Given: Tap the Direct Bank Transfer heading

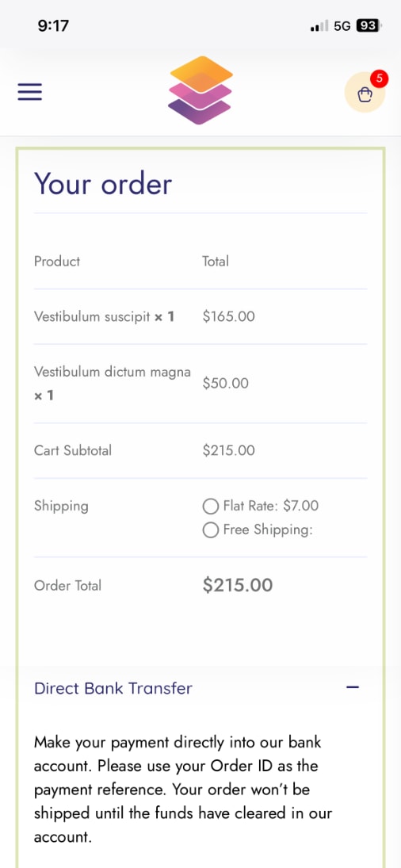Looking at the screenshot, I should pos(113,688).
